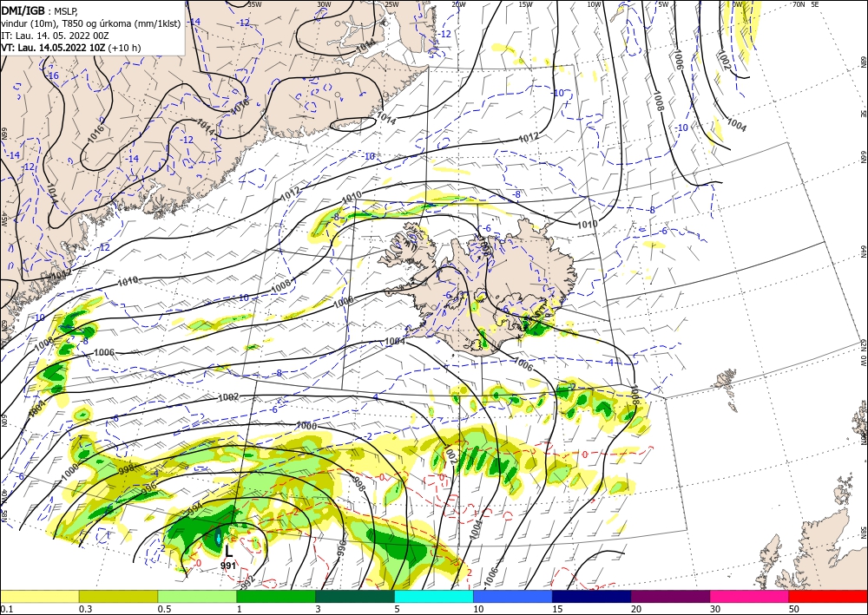Select the green 1–3 mm legend swatch
This screenshot has height=615, width=868.
(x=276, y=596)
